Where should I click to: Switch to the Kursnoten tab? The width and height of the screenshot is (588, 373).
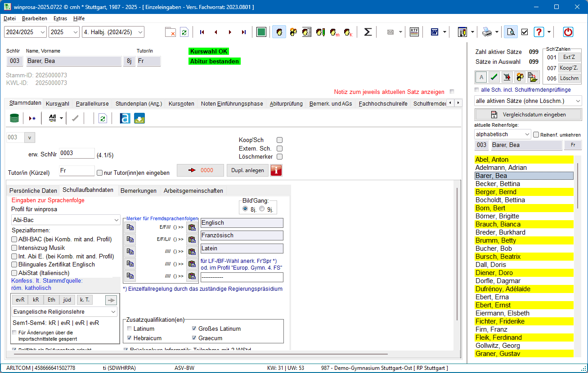pos(181,103)
